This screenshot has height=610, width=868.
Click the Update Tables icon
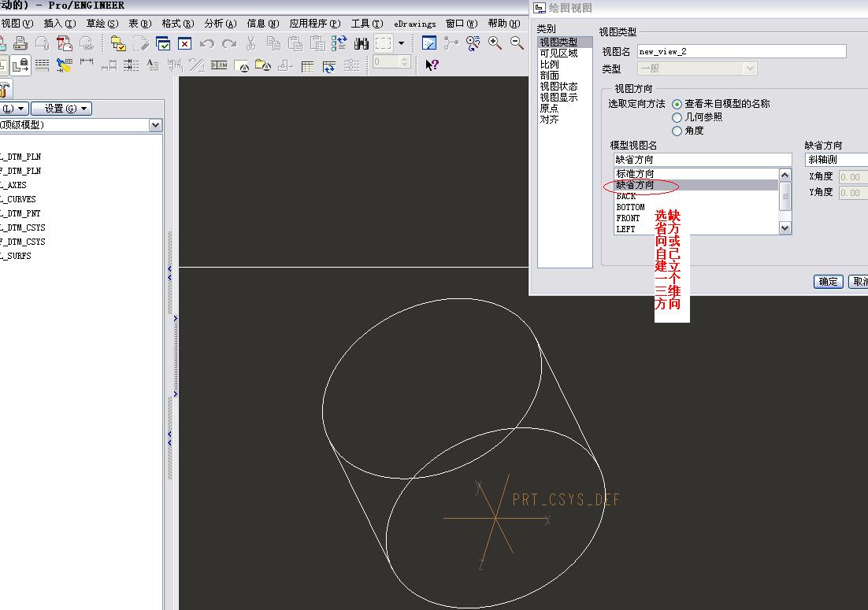pos(329,66)
